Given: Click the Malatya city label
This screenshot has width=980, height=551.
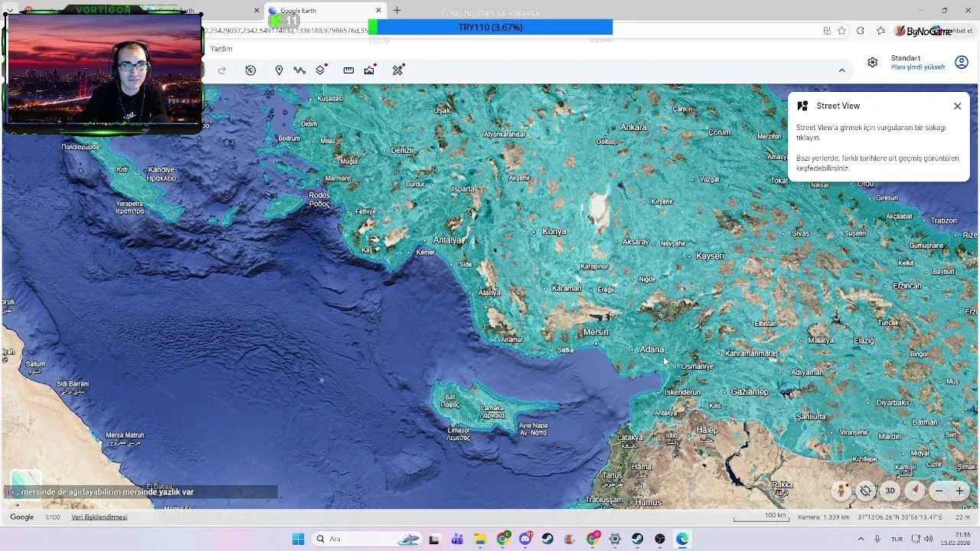Looking at the screenshot, I should pyautogui.click(x=821, y=340).
